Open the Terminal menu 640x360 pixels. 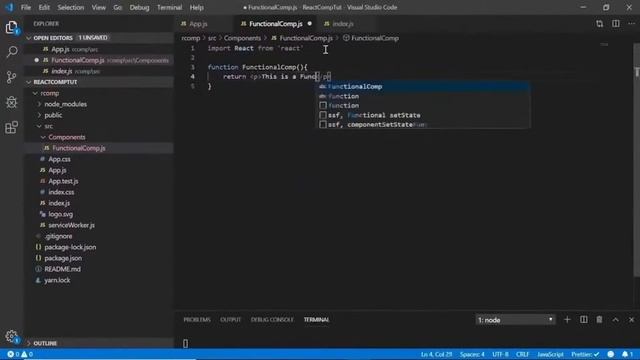169,7
